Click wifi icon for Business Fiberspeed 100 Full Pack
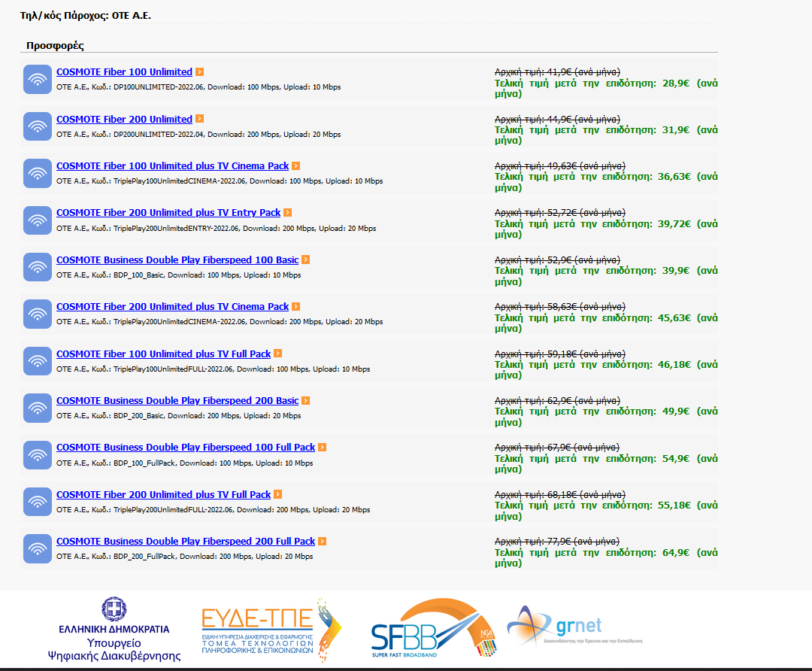Viewport: 812px width, 671px height. [38, 455]
